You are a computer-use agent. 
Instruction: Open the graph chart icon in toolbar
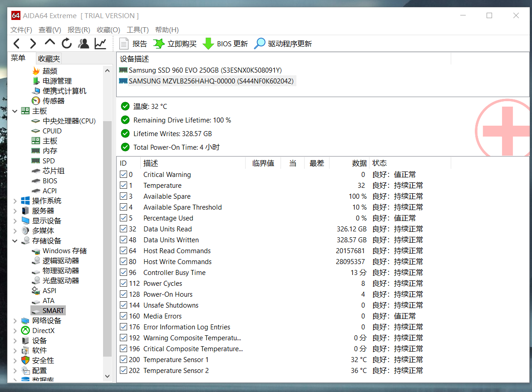(100, 44)
